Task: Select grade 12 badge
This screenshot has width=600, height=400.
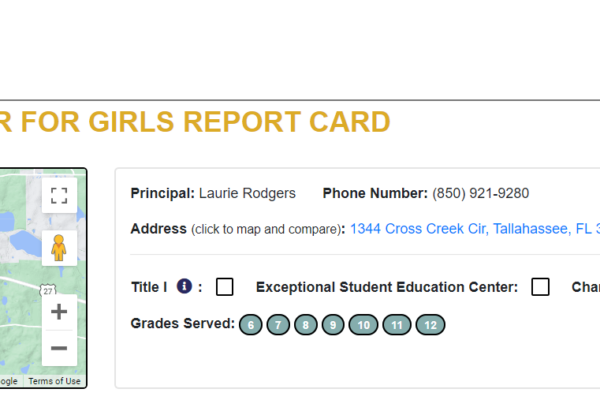Action: pyautogui.click(x=430, y=325)
